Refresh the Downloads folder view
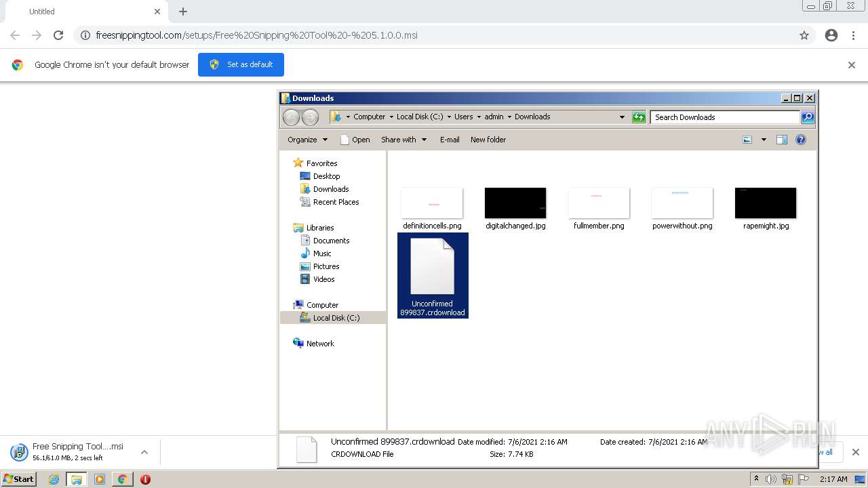The width and height of the screenshot is (868, 488). click(x=638, y=117)
